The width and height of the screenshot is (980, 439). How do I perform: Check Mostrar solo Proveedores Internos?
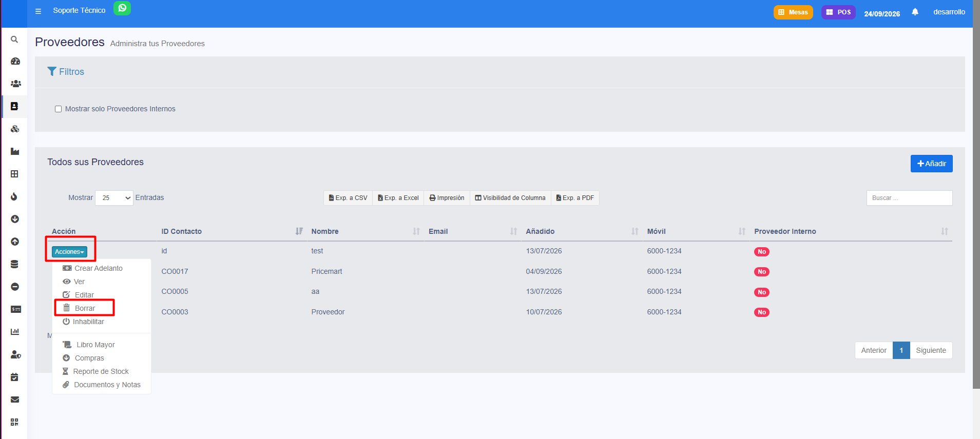59,109
